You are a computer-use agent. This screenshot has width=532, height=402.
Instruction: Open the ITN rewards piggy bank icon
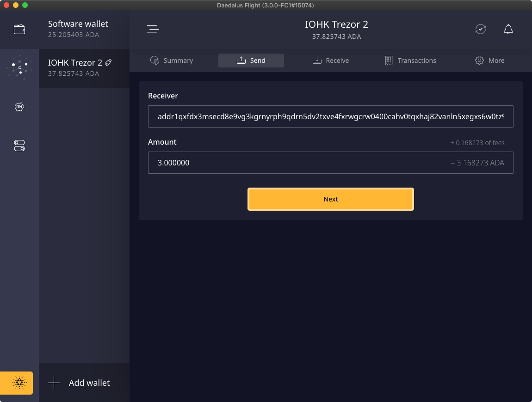pyautogui.click(x=19, y=107)
